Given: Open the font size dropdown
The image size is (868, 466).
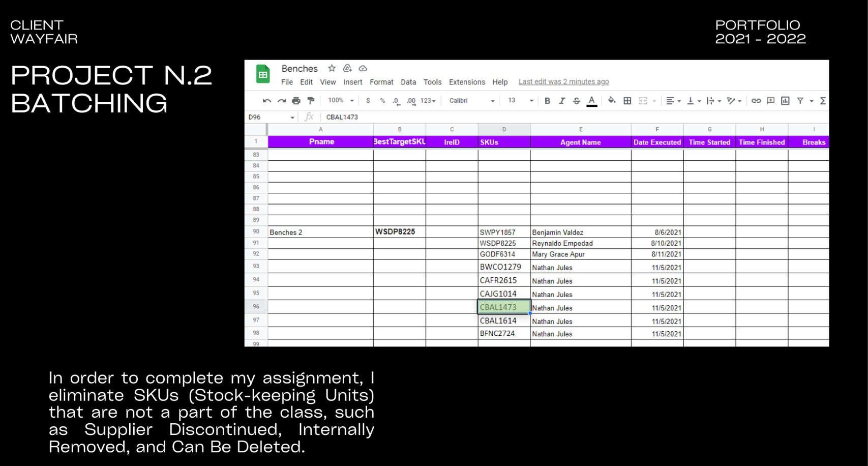Looking at the screenshot, I should pos(521,101).
